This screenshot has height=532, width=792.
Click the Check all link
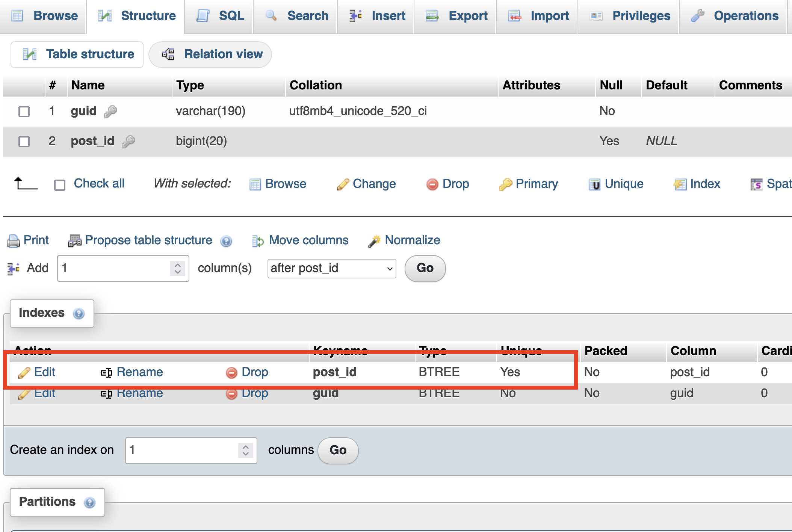(x=99, y=183)
